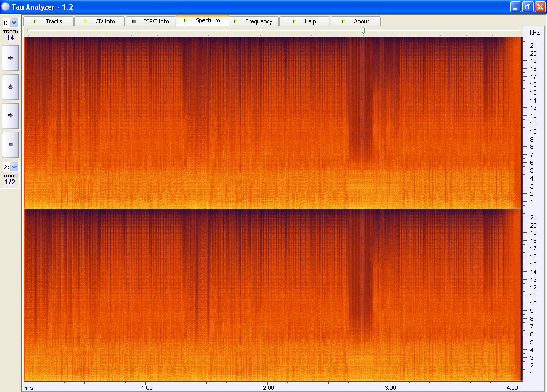Click the Tau Analyzer title bar icon
This screenshot has height=392, width=547.
(x=5, y=6)
